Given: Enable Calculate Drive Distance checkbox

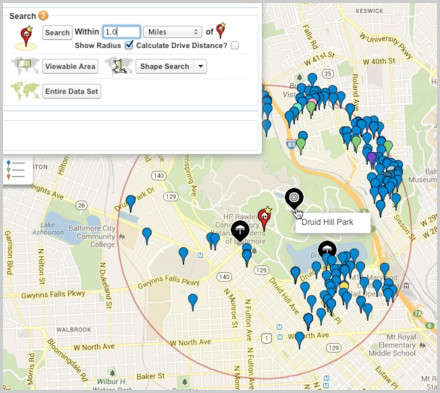Looking at the screenshot, I should coord(235,45).
